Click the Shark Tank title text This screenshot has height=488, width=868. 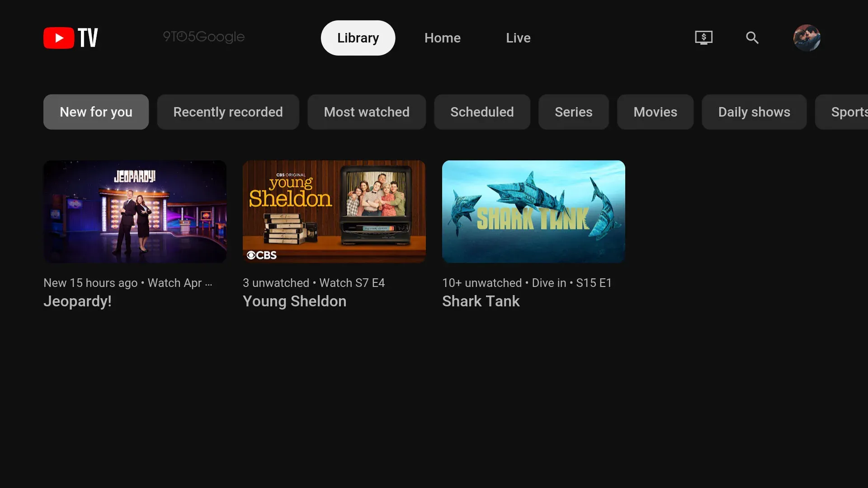[481, 301]
